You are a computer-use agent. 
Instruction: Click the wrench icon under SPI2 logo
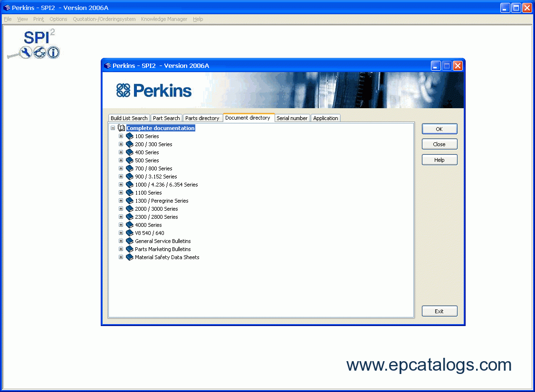pos(26,52)
